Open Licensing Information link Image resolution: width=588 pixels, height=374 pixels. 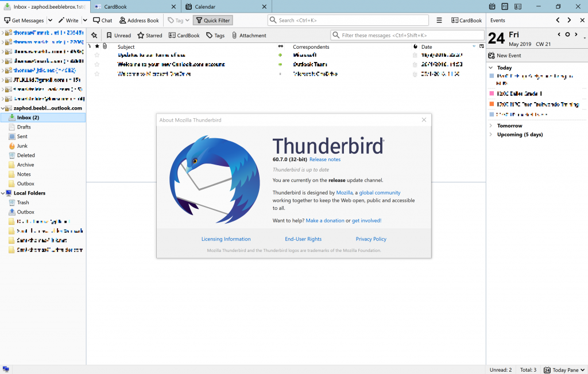226,239
